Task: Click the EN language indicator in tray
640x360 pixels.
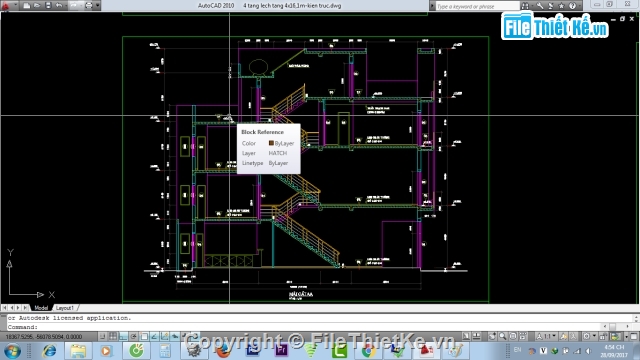Action: click(x=518, y=350)
